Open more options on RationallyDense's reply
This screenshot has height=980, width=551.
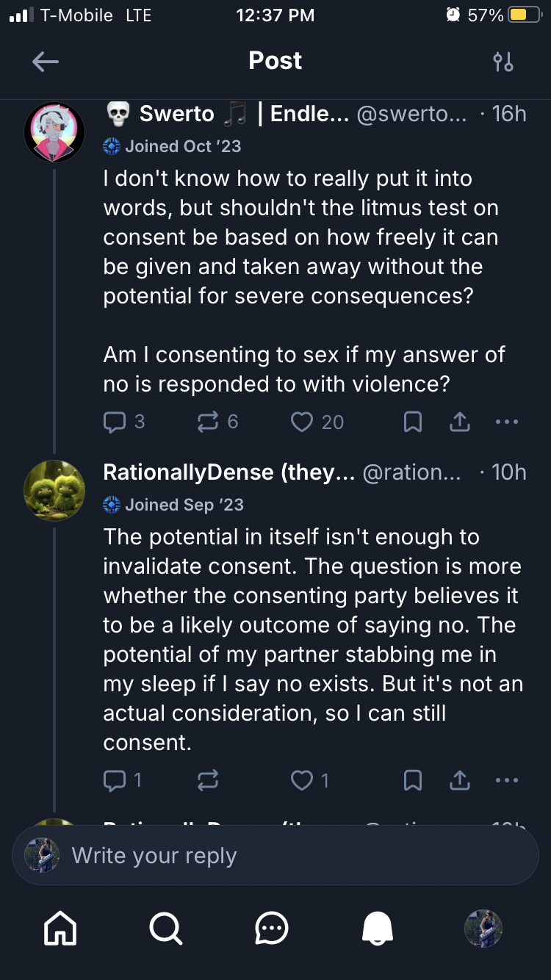click(x=507, y=780)
